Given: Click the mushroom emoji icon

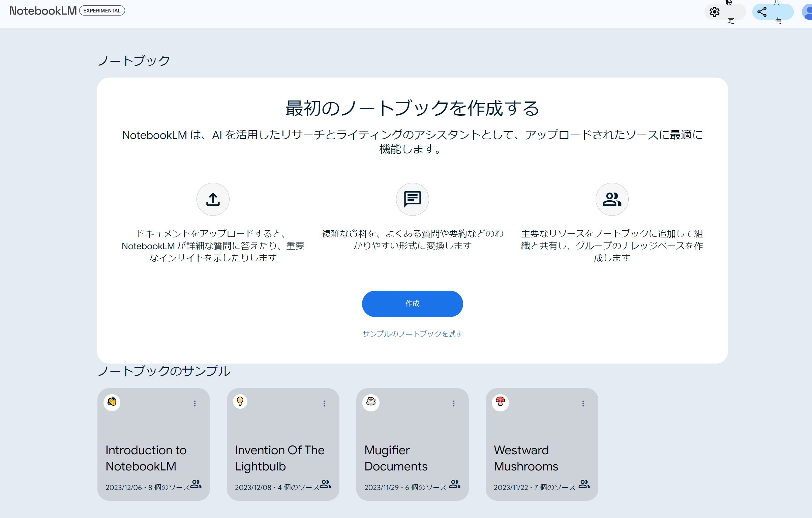Looking at the screenshot, I should (500, 402).
